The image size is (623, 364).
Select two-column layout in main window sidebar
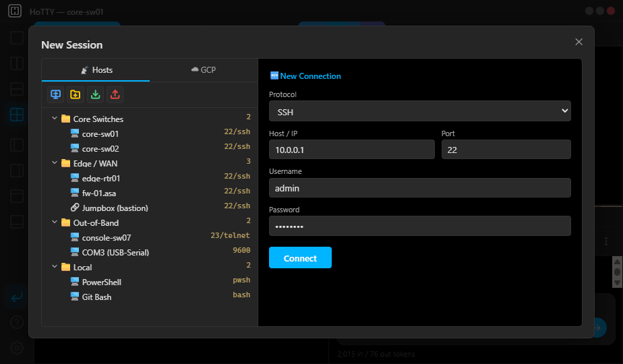point(17,63)
